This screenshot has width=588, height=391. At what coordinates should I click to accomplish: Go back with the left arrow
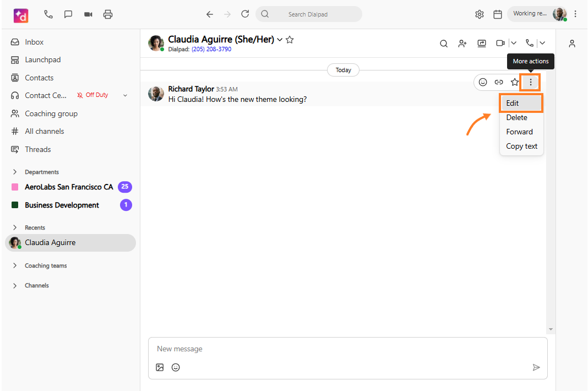tap(210, 14)
